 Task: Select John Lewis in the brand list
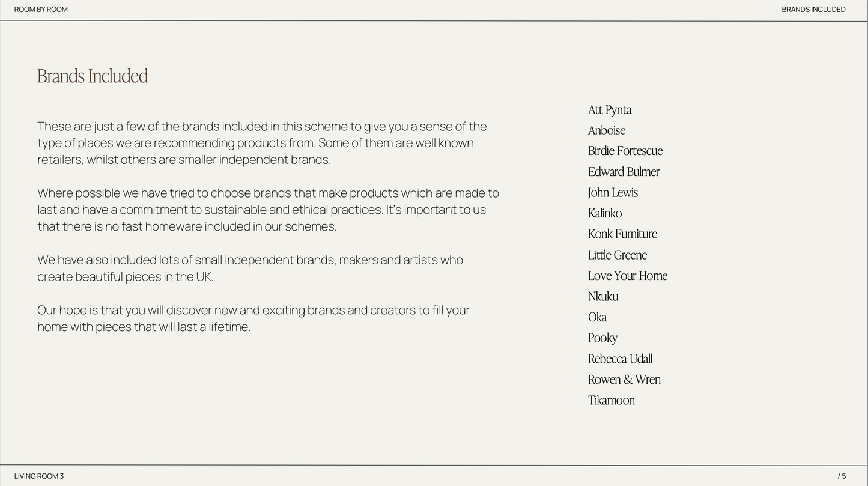coord(613,193)
